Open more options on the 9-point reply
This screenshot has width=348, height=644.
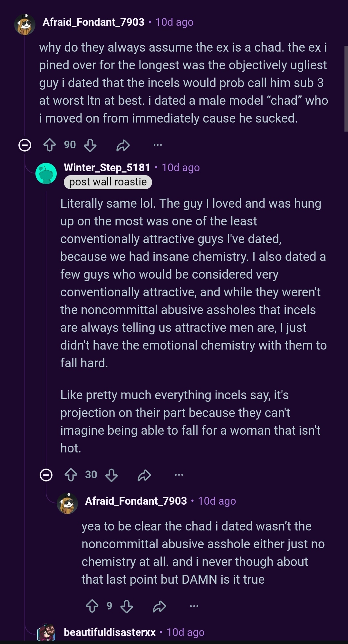click(x=194, y=606)
